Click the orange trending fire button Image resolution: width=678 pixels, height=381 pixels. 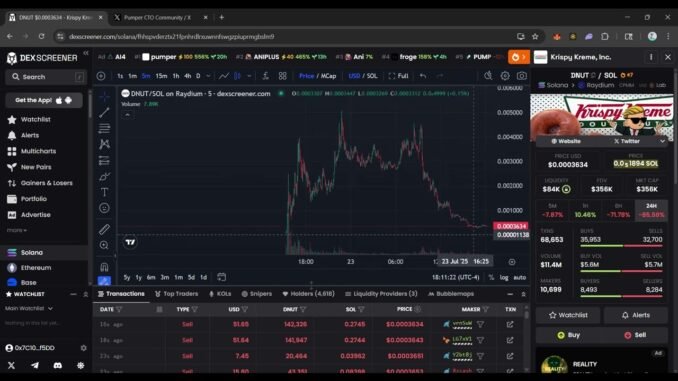pos(518,57)
